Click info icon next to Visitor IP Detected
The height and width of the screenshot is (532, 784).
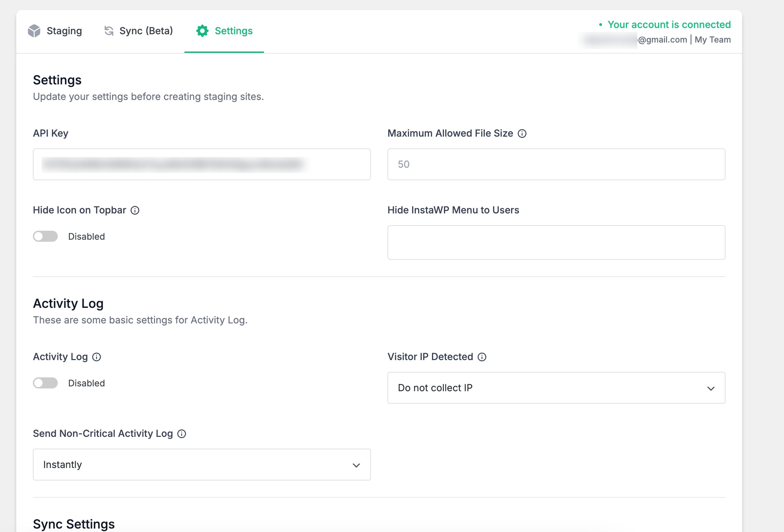(482, 357)
